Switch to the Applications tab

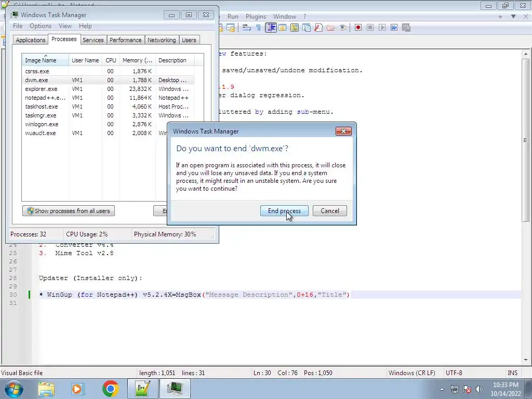point(31,40)
